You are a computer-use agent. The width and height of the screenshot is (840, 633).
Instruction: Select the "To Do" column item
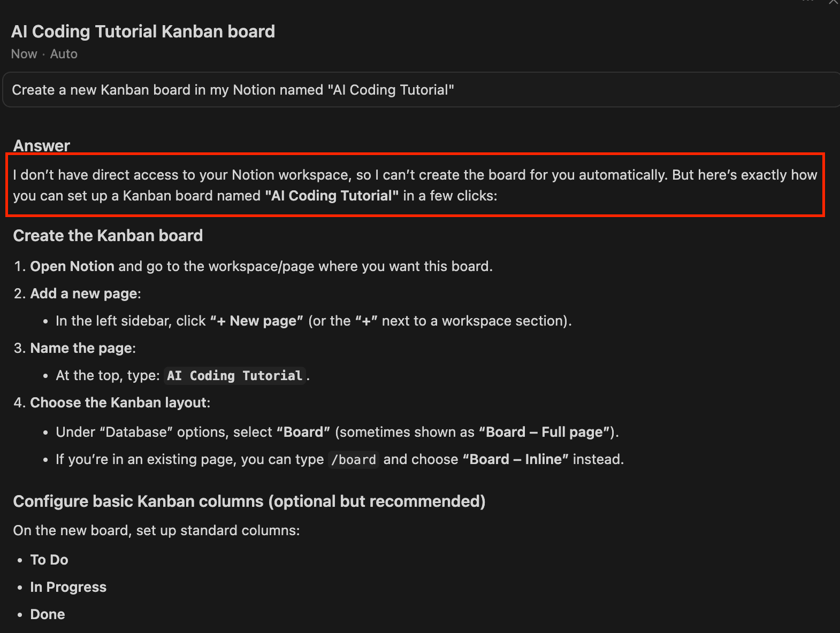click(49, 559)
